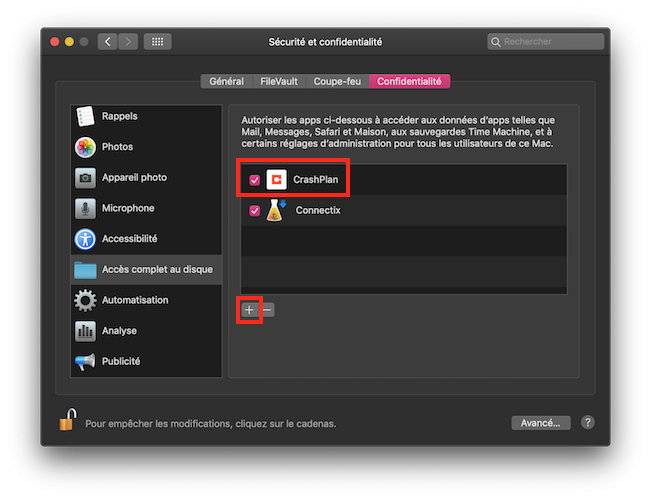Select the Appareil photo camera icon

85,178
